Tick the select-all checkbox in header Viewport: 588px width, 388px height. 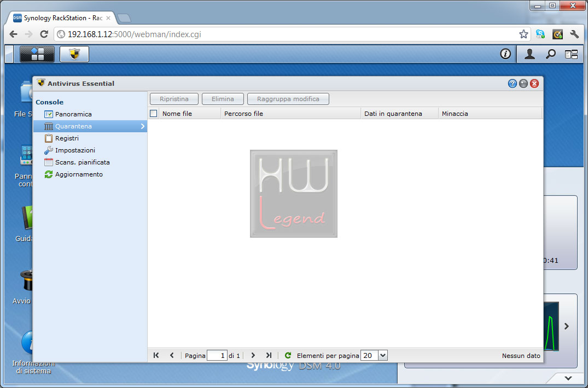(x=153, y=114)
